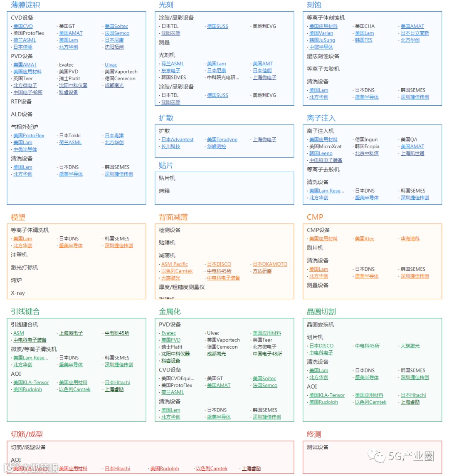Select the 终测 section heading
449x476 pixels.
coord(314,434)
